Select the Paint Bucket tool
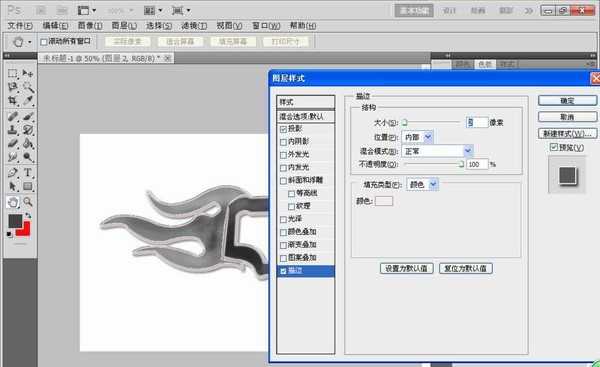This screenshot has height=367, width=600. pos(28,144)
